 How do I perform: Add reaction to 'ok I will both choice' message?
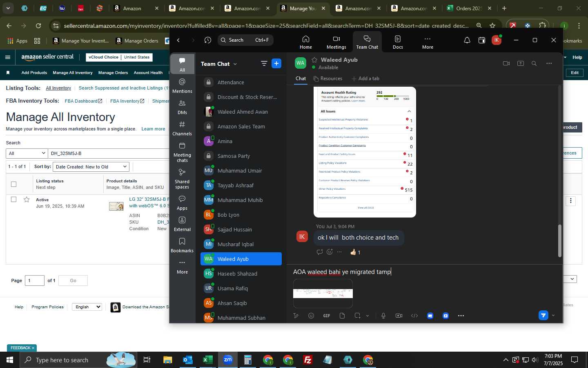pyautogui.click(x=330, y=252)
